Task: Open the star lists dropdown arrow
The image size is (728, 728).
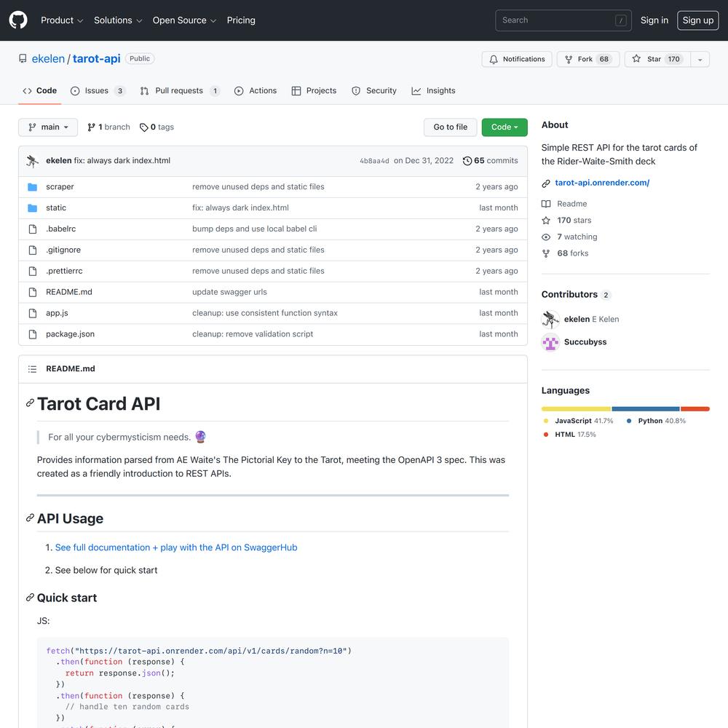Action: coord(700,60)
